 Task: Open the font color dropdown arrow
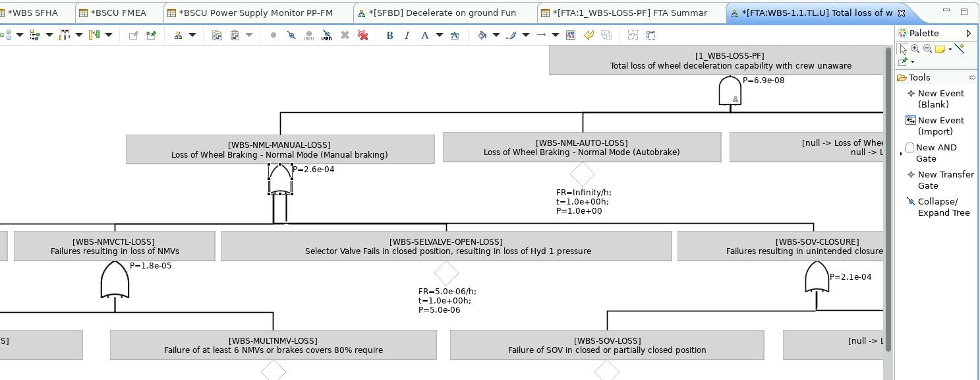click(439, 35)
